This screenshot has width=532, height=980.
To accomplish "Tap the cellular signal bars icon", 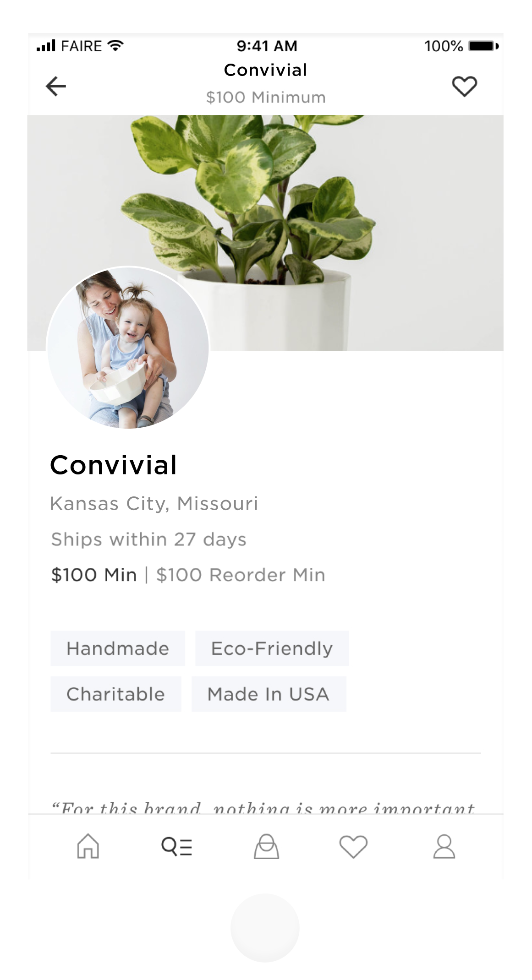I will [46, 46].
